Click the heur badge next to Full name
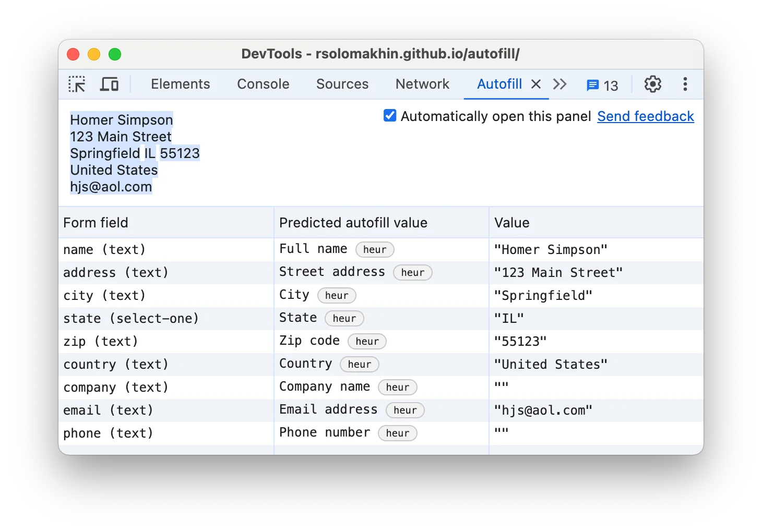The image size is (762, 532). pyautogui.click(x=375, y=249)
